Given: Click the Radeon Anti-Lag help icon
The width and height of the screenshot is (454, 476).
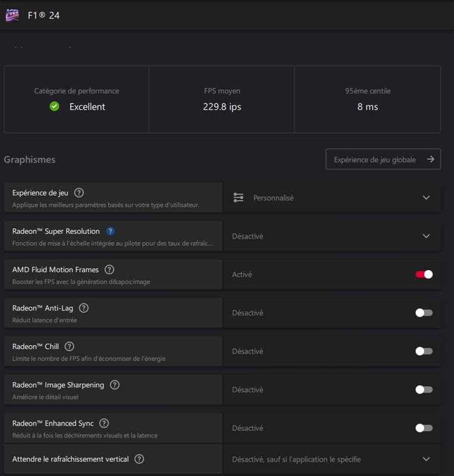Looking at the screenshot, I should point(83,308).
